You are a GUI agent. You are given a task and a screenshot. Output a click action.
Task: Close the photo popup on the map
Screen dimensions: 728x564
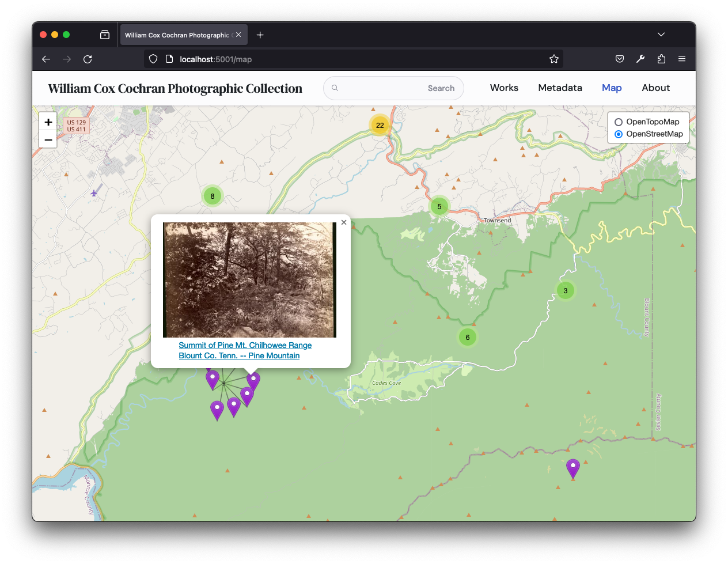pyautogui.click(x=344, y=222)
